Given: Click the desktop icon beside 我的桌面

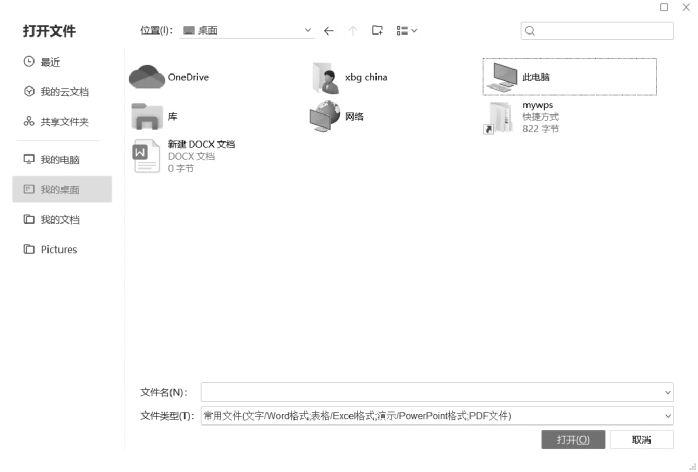Looking at the screenshot, I should point(29,189).
